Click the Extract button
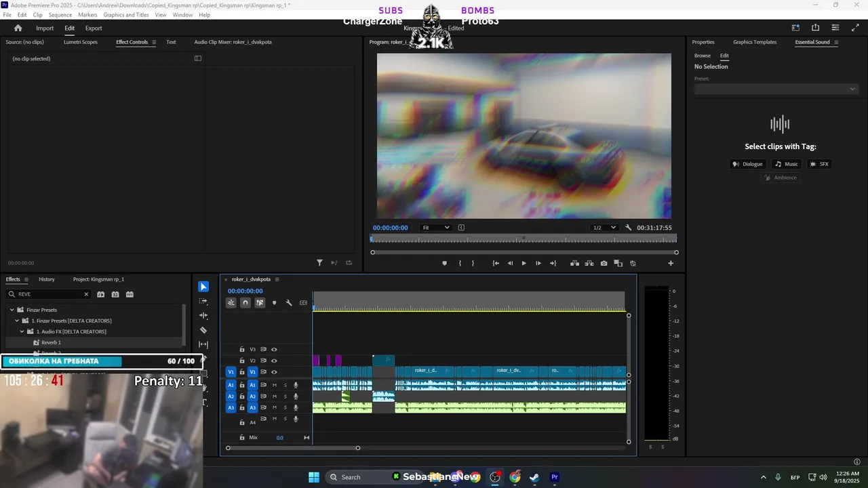Screen dimensions: 868x488 (589, 263)
